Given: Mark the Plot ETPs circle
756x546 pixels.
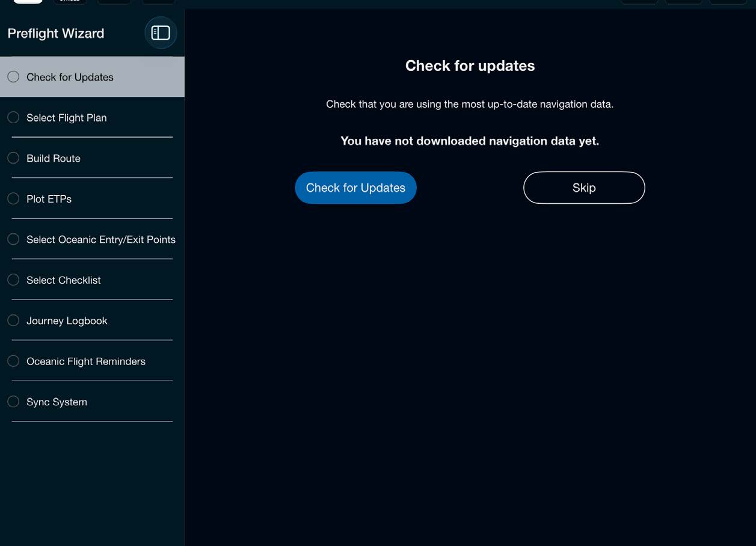Looking at the screenshot, I should pyautogui.click(x=13, y=199).
